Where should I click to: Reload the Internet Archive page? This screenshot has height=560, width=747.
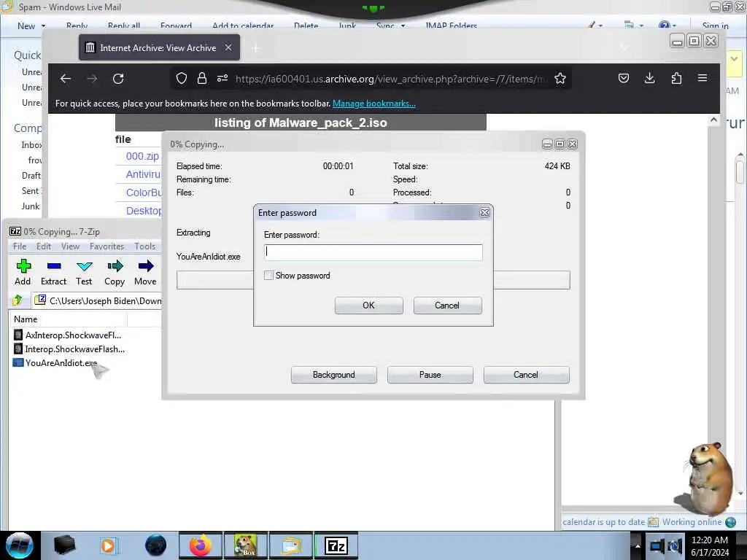(118, 79)
